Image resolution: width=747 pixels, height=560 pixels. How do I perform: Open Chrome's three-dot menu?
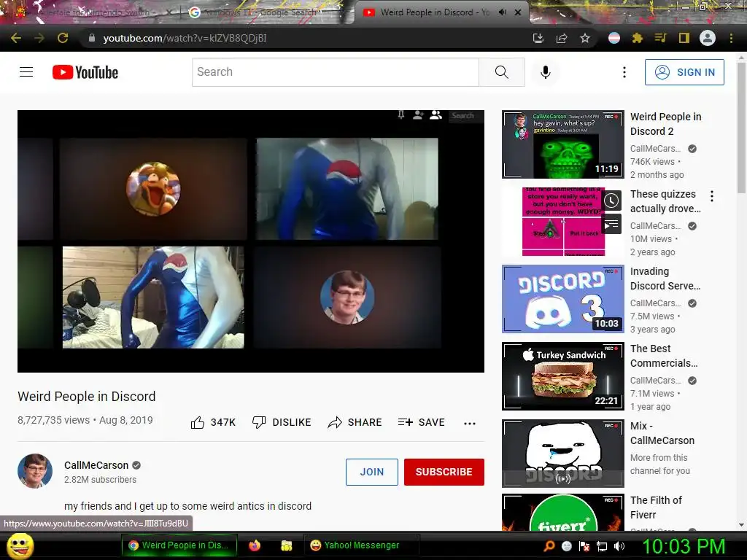tap(731, 38)
